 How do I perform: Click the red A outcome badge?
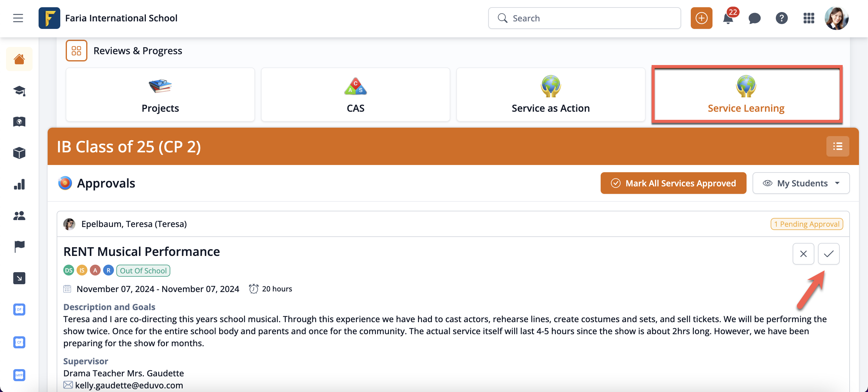tap(95, 270)
